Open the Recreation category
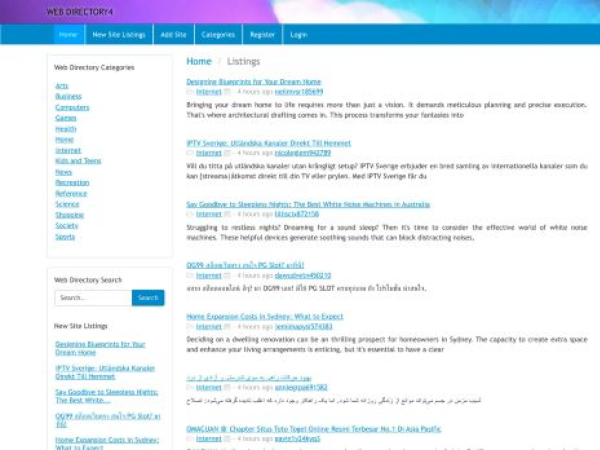 (72, 183)
